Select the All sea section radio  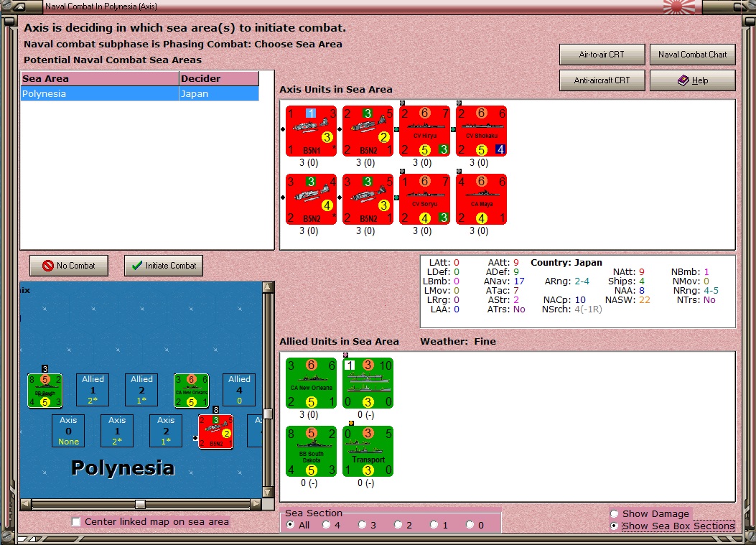pos(290,525)
